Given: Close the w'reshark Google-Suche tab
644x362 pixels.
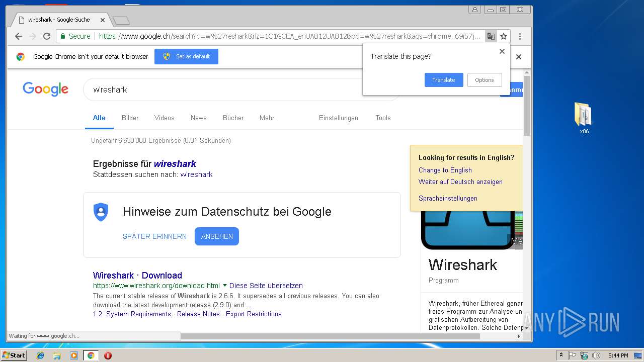Looking at the screenshot, I should coord(103,20).
